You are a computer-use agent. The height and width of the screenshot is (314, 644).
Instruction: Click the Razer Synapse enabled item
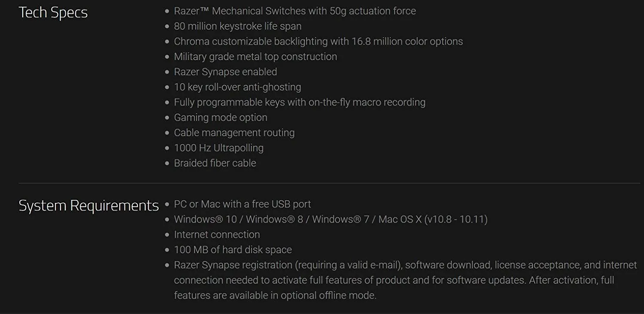[x=225, y=72]
